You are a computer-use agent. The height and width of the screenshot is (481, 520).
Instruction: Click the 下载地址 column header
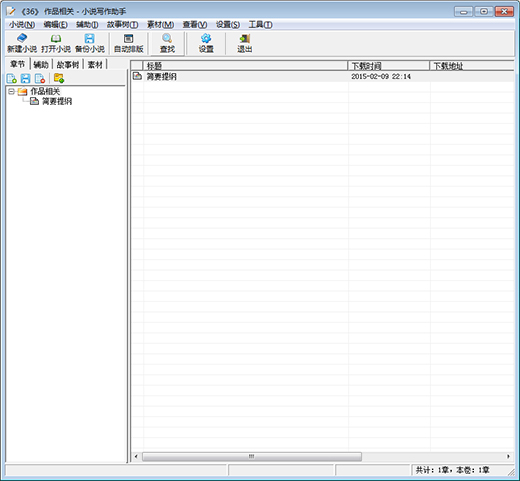click(472, 66)
